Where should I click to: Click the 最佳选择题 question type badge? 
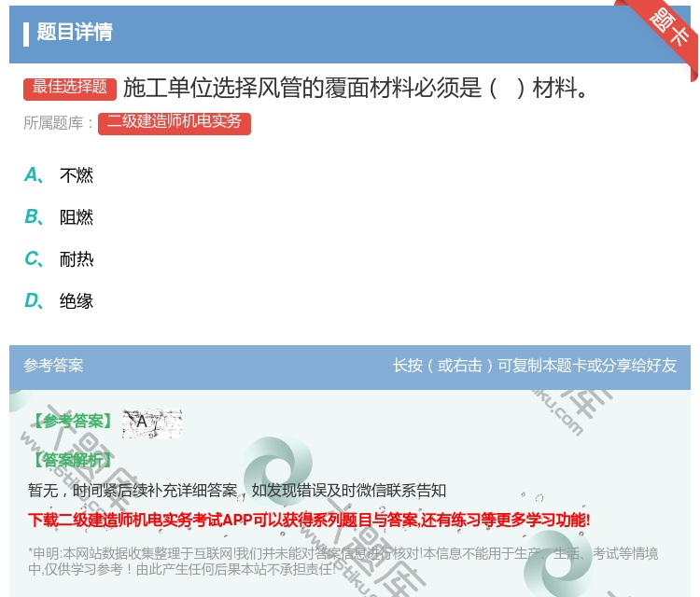(x=70, y=89)
